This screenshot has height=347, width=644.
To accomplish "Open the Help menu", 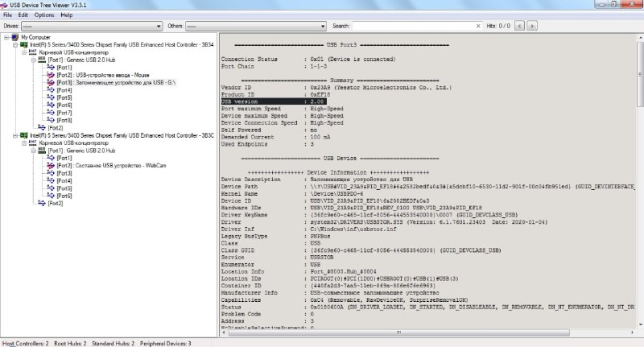I will tap(67, 14).
